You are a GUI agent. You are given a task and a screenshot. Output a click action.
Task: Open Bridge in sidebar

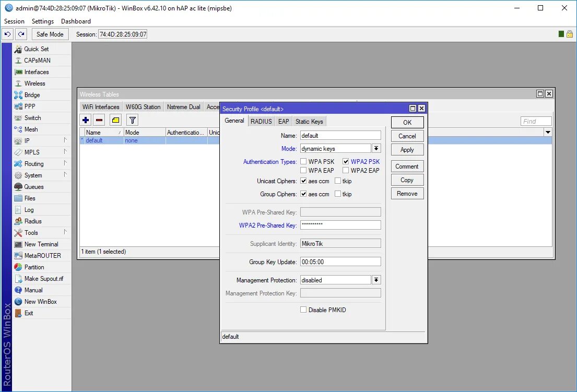click(x=32, y=95)
